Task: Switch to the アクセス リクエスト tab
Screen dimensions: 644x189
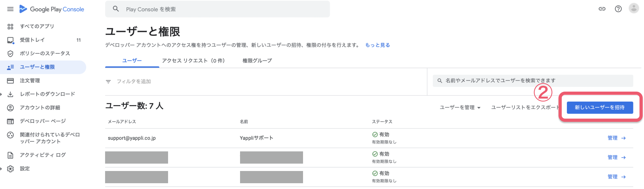Action: coord(193,60)
